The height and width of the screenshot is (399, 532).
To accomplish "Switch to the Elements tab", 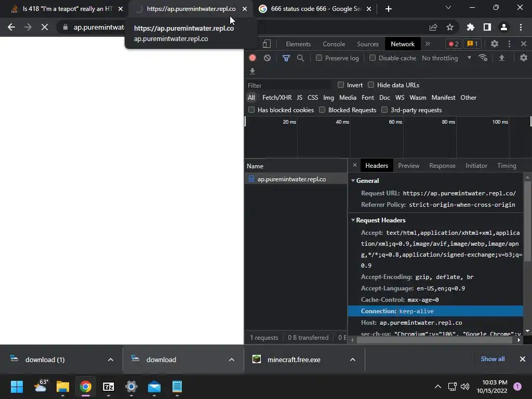I will pyautogui.click(x=298, y=44).
